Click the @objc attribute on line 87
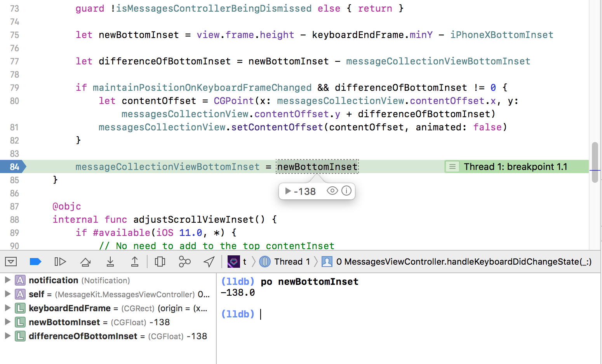The height and width of the screenshot is (364, 602). pyautogui.click(x=67, y=206)
